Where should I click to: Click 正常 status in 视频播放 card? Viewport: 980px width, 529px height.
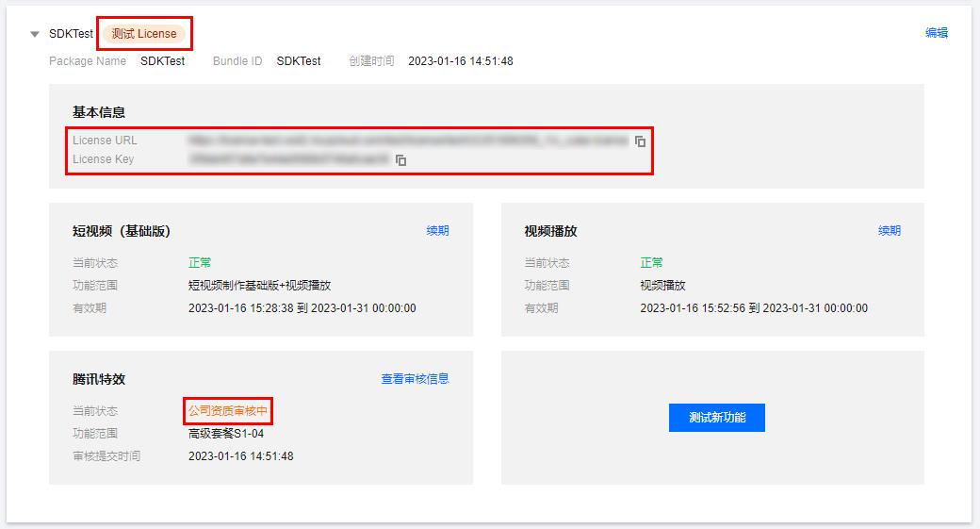click(651, 263)
